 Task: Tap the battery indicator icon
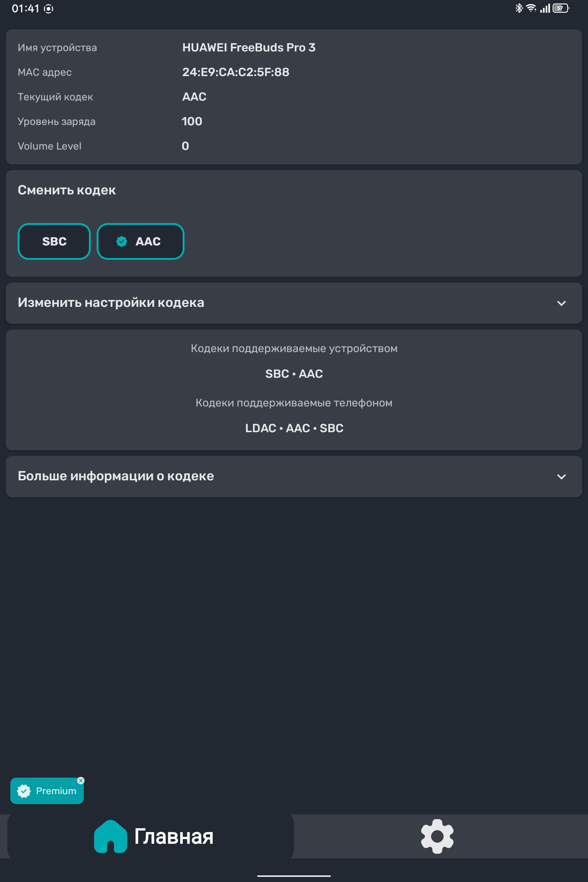[x=561, y=8]
